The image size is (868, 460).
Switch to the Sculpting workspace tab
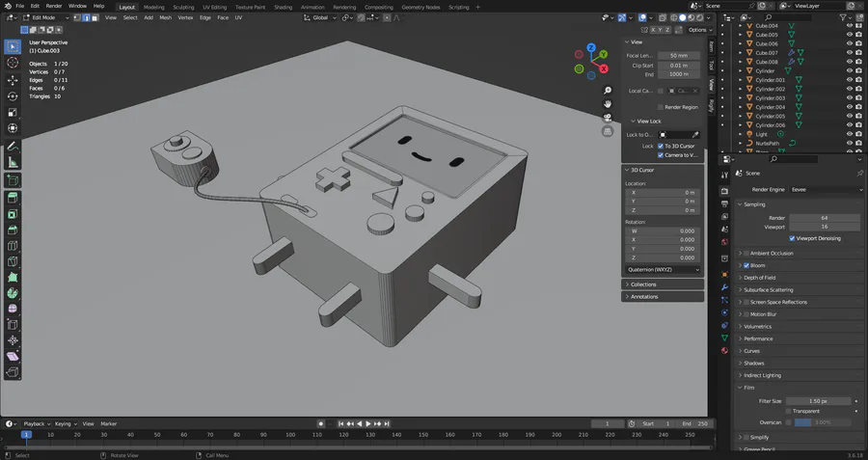[183, 7]
